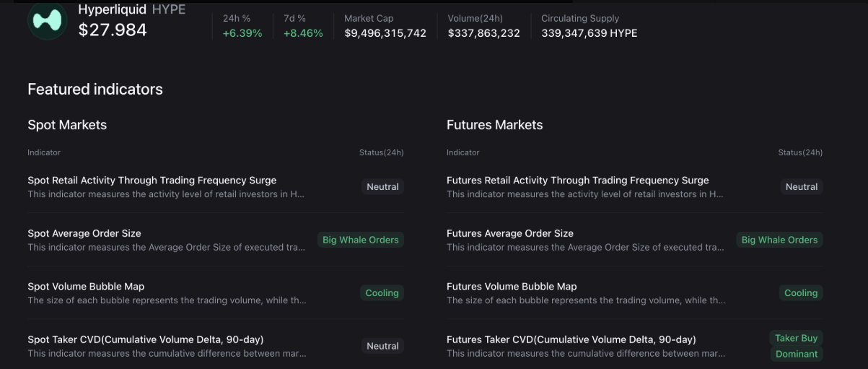
Task: Click the Taker Buy Dominant status badge
Action: pyautogui.click(x=796, y=346)
